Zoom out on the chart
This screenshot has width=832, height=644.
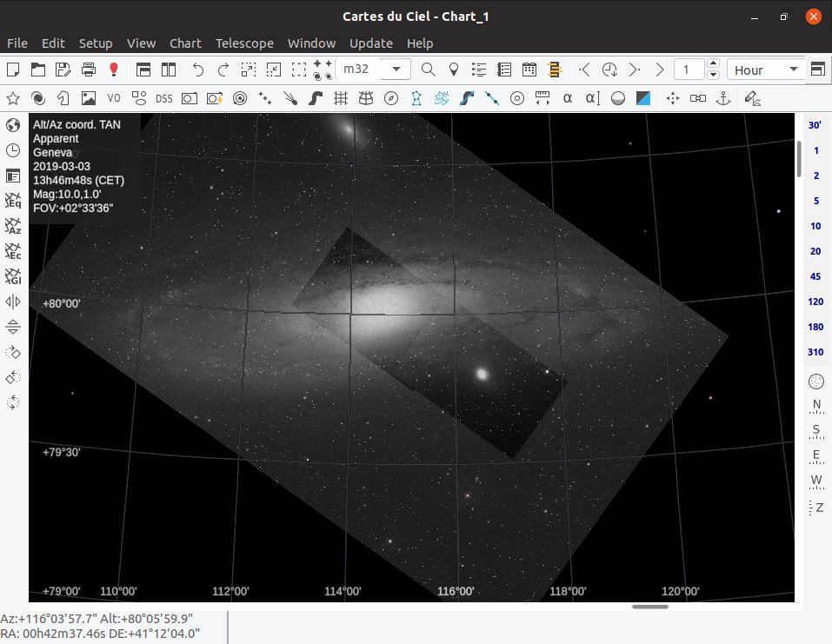[x=274, y=70]
